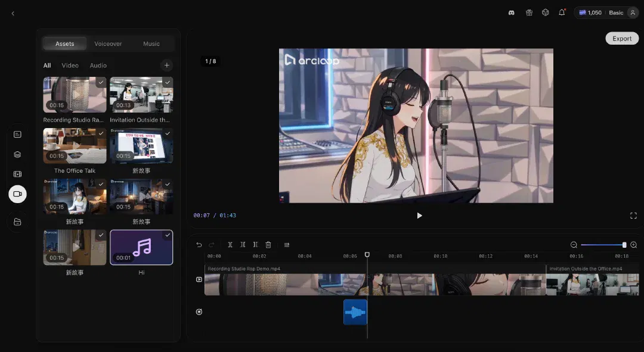The image size is (644, 352).
Task: Open the notifications bell
Action: [562, 13]
